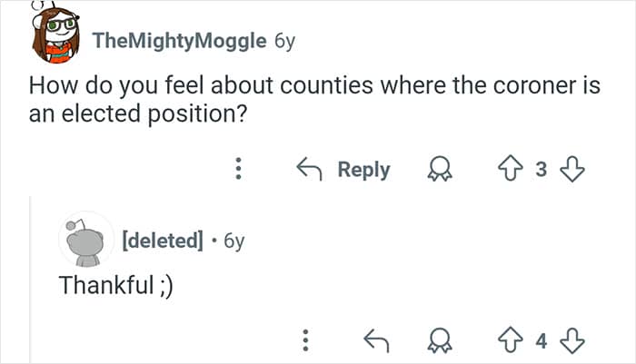
Task: Downvote the "Thankful" reply
Action: click(572, 341)
